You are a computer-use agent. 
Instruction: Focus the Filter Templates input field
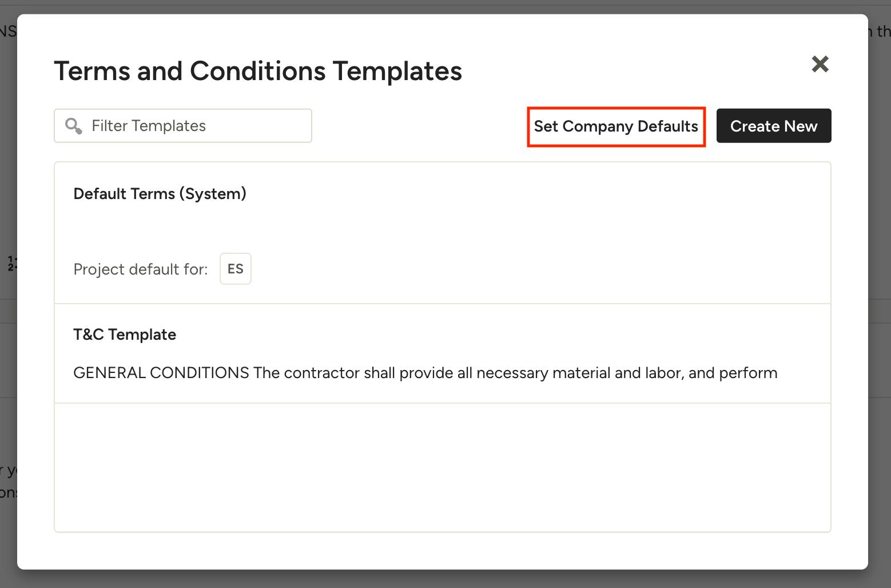pos(194,126)
